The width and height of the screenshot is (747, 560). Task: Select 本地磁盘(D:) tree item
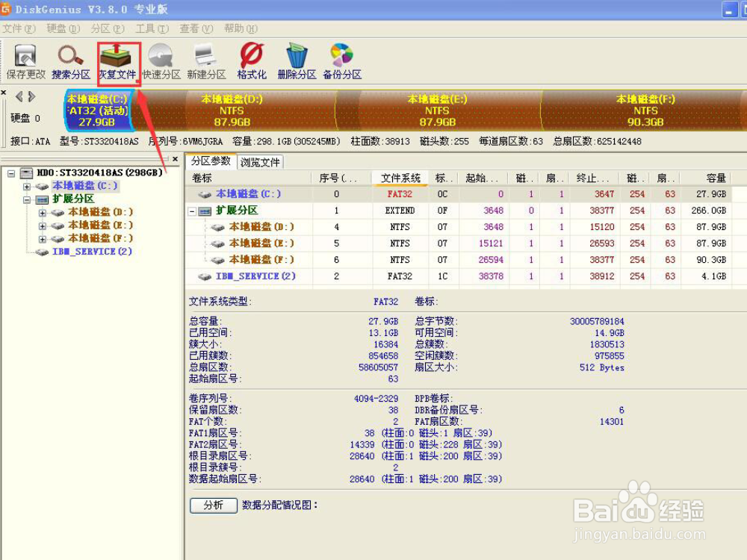tap(100, 212)
